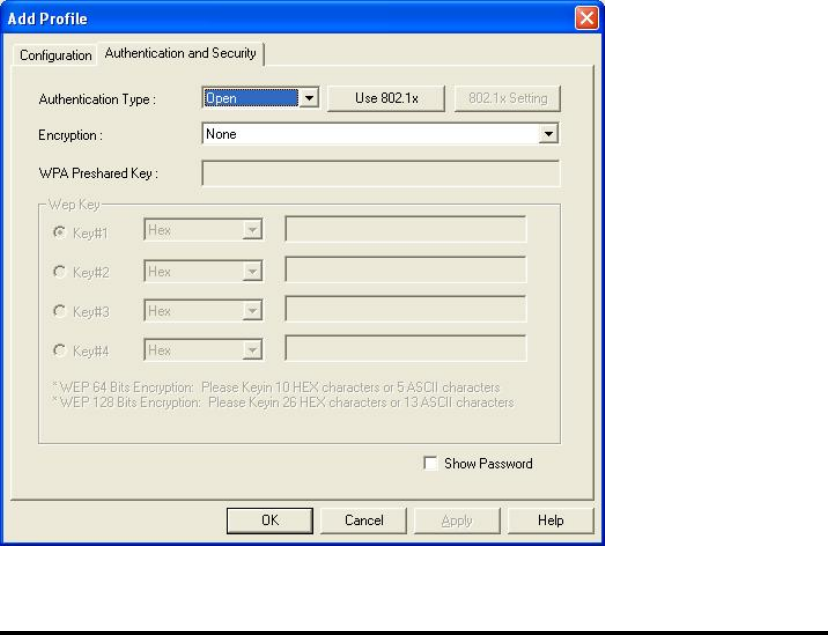This screenshot has width=828, height=635.
Task: Confirm with the OK button
Action: 270,521
